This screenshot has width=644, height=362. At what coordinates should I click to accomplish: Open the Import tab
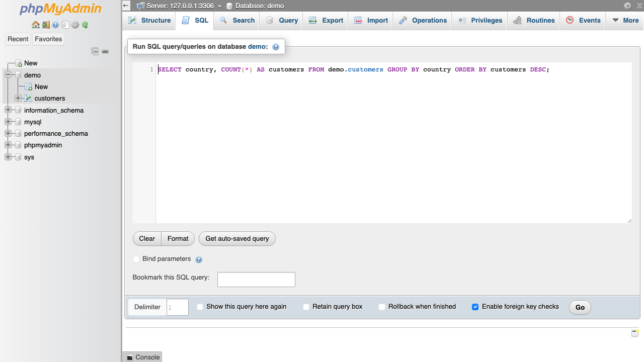click(x=371, y=21)
